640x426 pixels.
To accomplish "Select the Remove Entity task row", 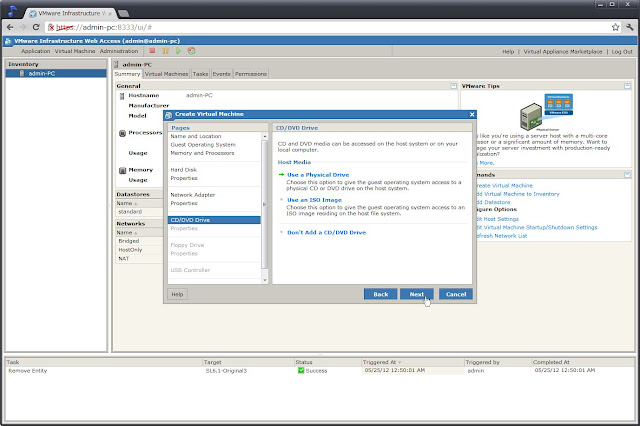I will [x=320, y=371].
